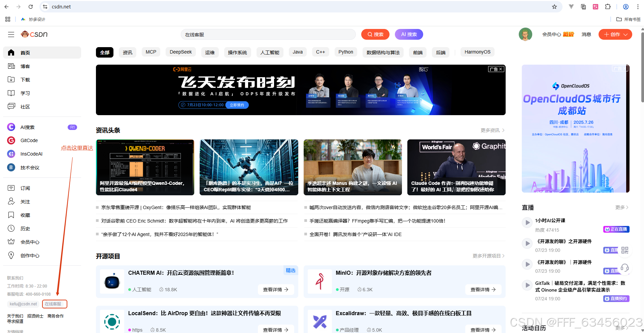The image size is (644, 333).
Task: Open 会员中心 crown icon in sidebar
Action: click(11, 242)
